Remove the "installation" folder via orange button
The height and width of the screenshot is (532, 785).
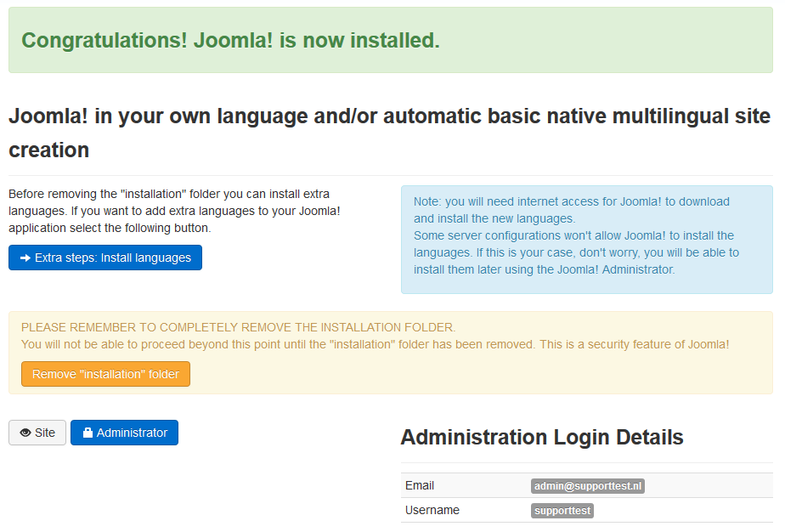pyautogui.click(x=105, y=374)
